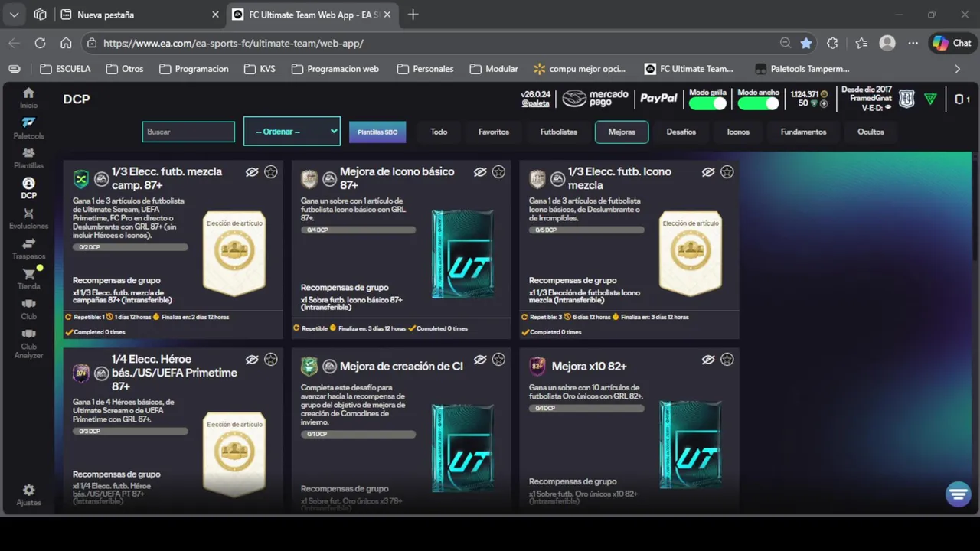Select the Todo filter tab

[439, 132]
